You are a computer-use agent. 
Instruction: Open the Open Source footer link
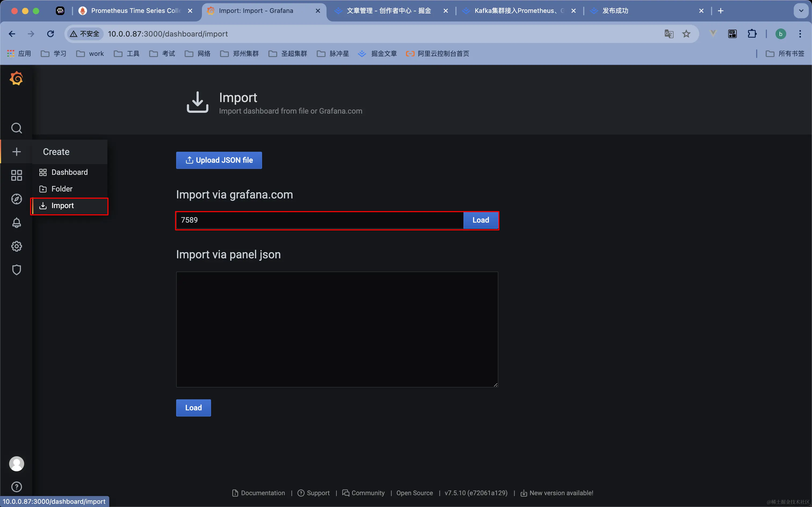(414, 492)
